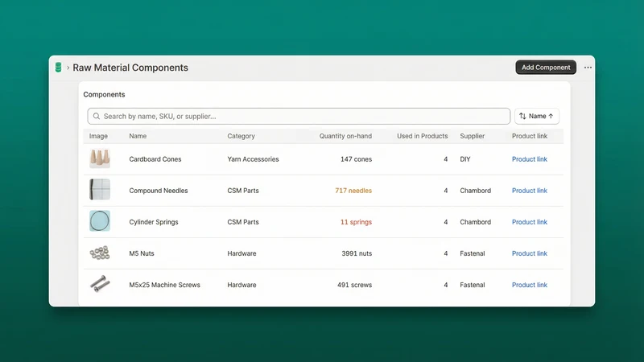
Task: Click the 717 needles quantity
Action: (353, 191)
